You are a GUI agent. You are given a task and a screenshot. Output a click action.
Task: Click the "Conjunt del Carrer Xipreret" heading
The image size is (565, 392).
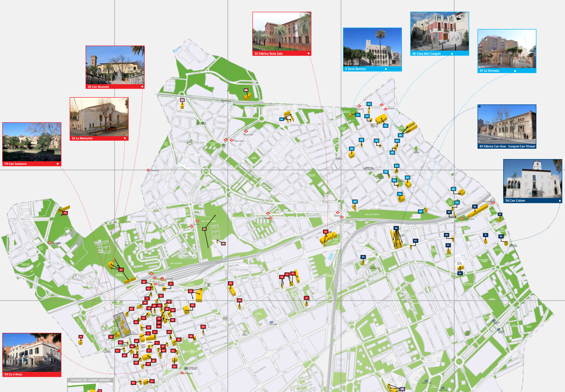pos(90,380)
